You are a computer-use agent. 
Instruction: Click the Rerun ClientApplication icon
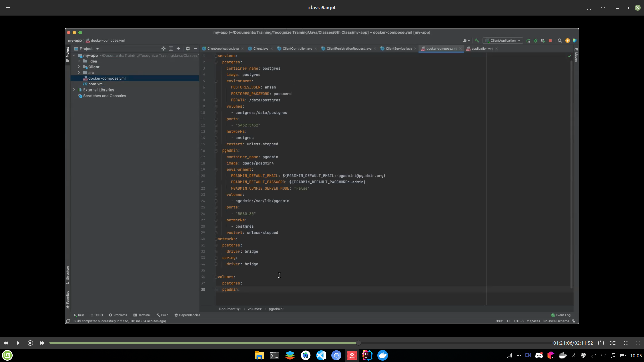[528, 41]
